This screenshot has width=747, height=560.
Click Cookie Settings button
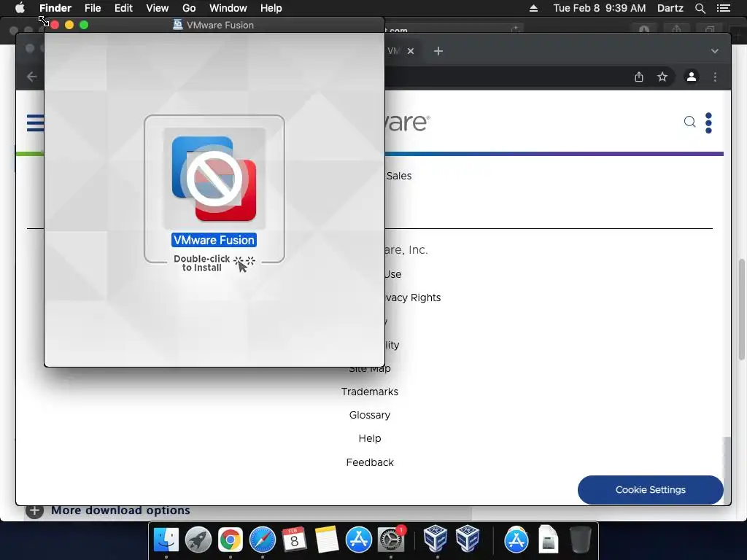click(x=650, y=489)
